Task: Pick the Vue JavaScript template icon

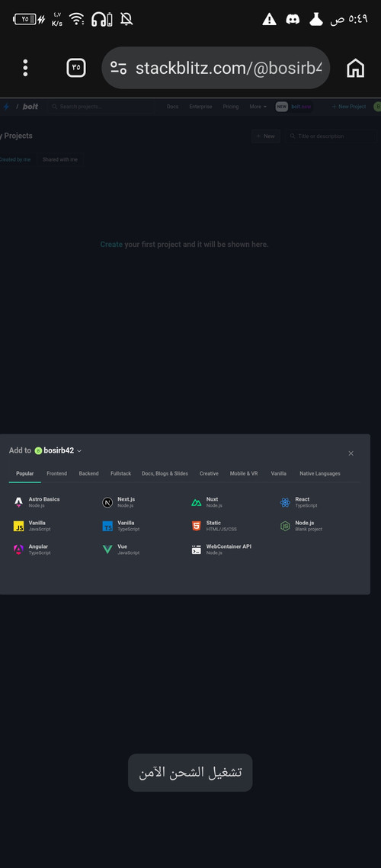Action: 107,549
